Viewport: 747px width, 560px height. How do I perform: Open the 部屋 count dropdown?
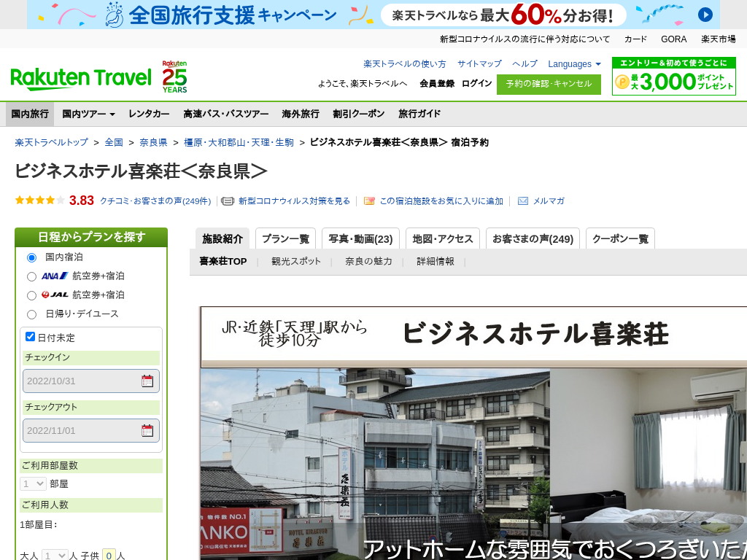point(33,484)
